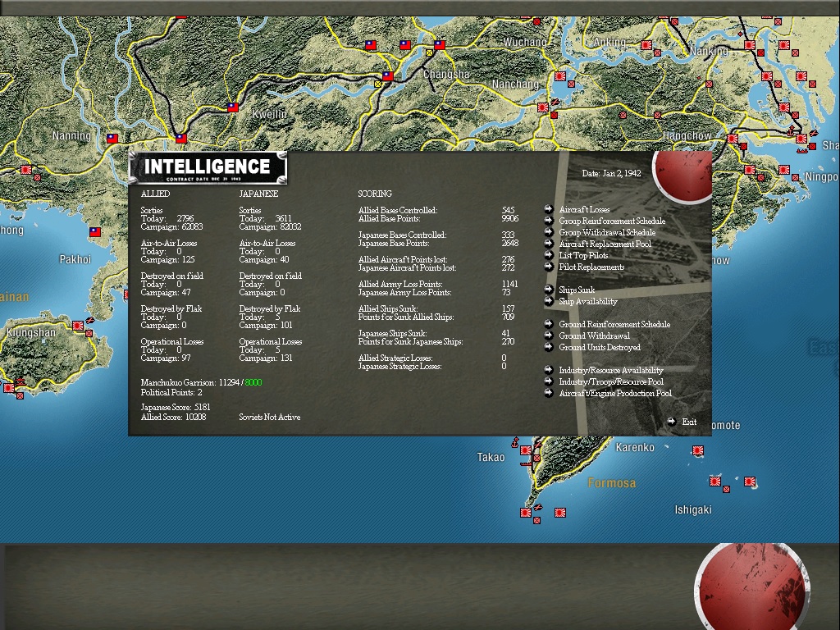Open Group Withdrawal Schedule
The width and height of the screenshot is (840, 630).
pos(607,232)
